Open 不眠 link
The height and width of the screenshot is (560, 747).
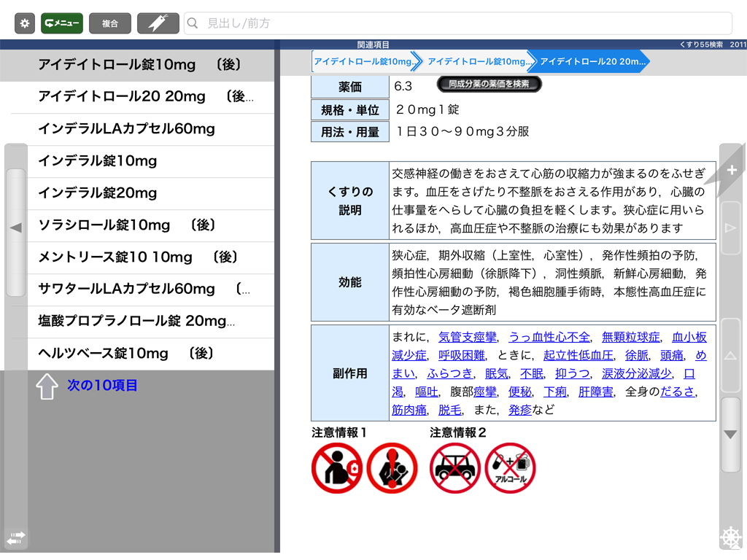pos(532,373)
